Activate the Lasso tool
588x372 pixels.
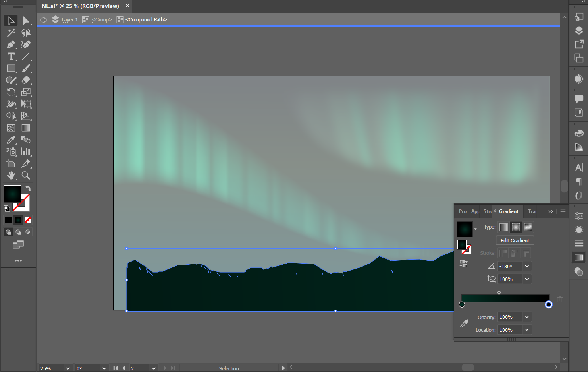pos(26,33)
